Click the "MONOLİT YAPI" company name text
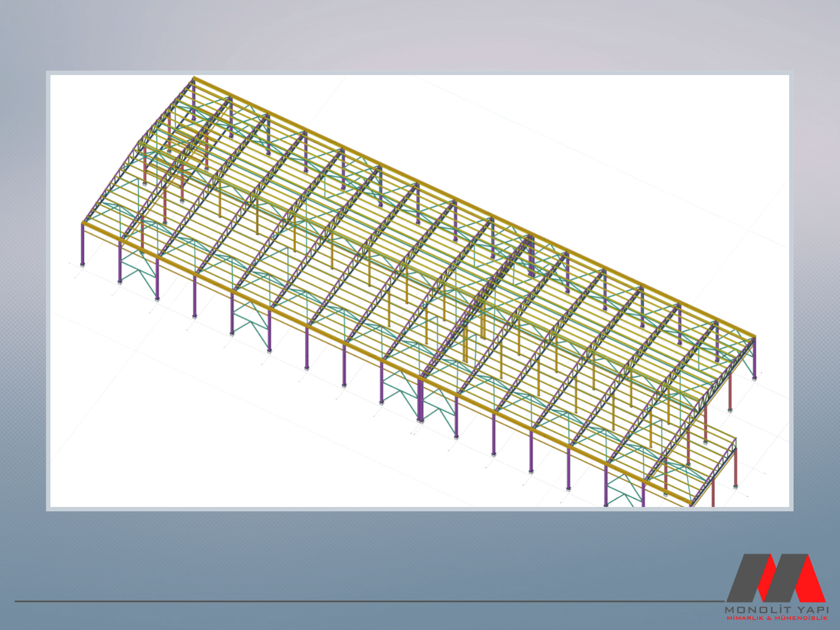840x630 pixels. click(777, 609)
